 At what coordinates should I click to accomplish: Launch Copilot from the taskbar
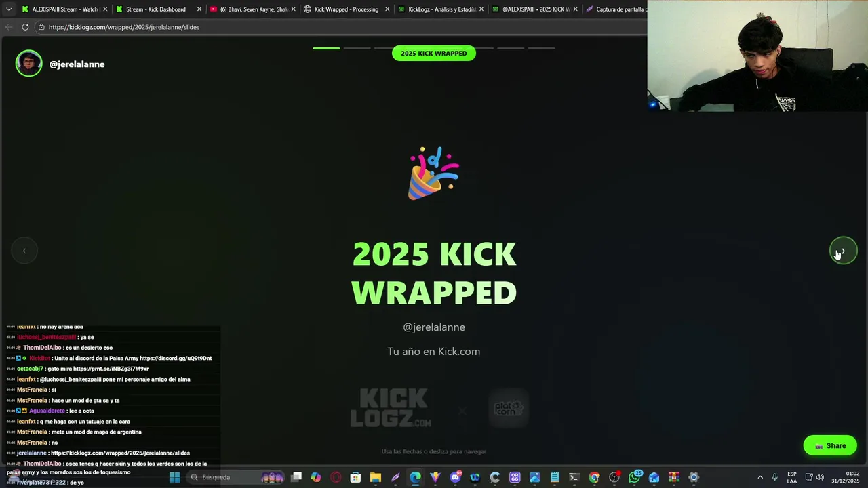tap(316, 477)
